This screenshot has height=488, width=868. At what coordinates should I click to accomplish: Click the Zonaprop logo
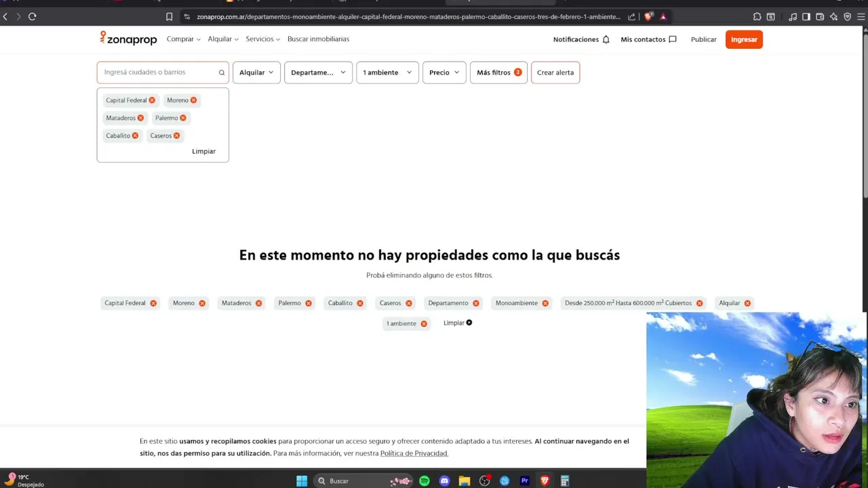128,39
